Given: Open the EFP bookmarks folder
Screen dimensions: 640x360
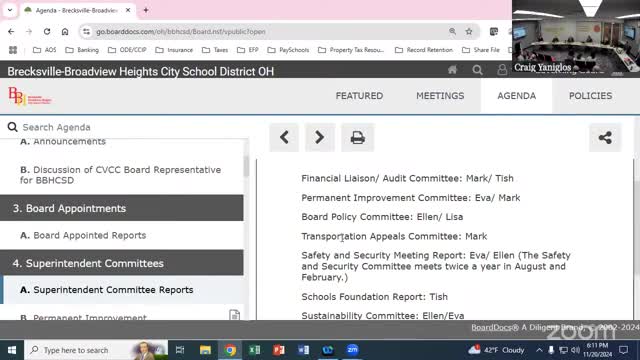Looking at the screenshot, I should point(248,50).
